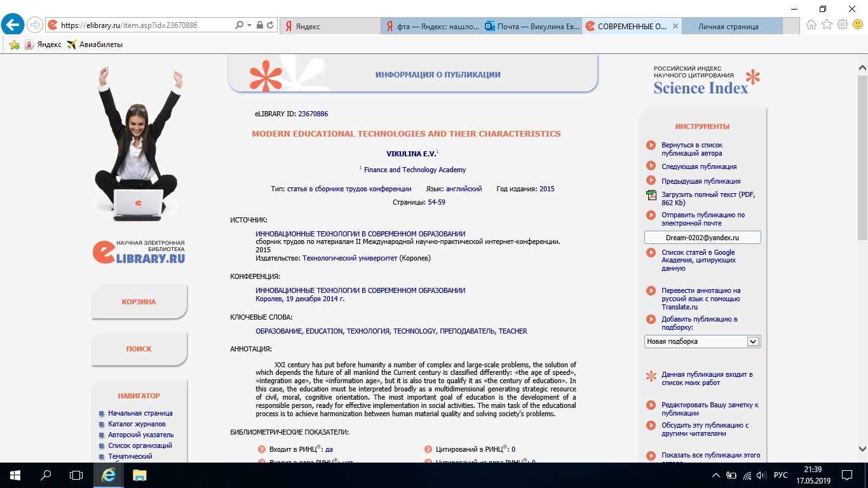The width and height of the screenshot is (868, 488).
Task: Switch to 'Личная страница' tab
Action: (x=732, y=26)
